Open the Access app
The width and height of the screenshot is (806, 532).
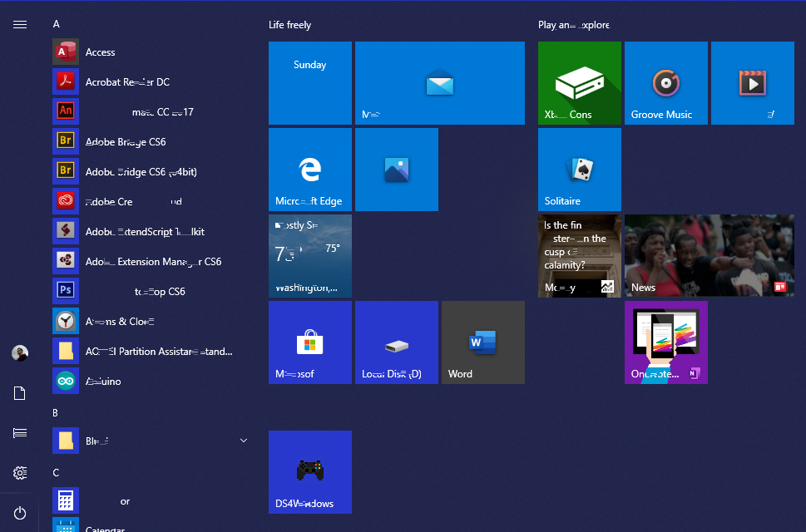(x=150, y=52)
